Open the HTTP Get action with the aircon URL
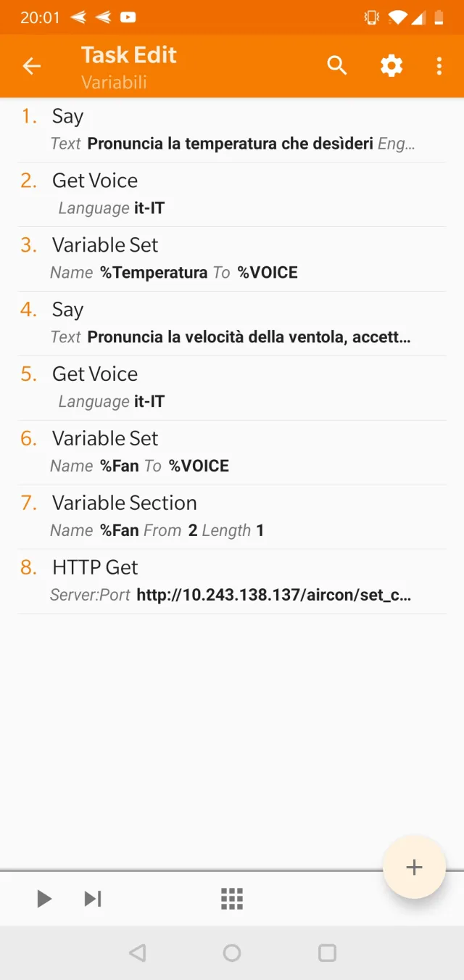The width and height of the screenshot is (464, 980). (232, 580)
